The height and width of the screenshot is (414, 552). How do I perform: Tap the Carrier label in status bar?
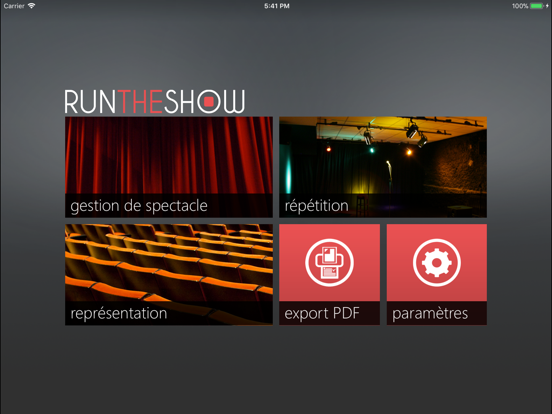(14, 6)
